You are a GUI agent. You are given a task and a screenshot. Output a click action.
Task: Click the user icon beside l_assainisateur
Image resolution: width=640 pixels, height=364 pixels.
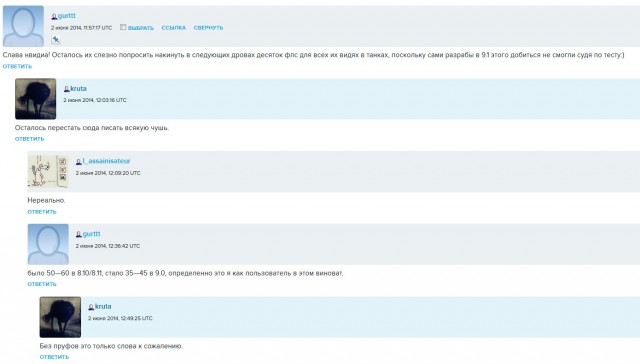(x=79, y=162)
